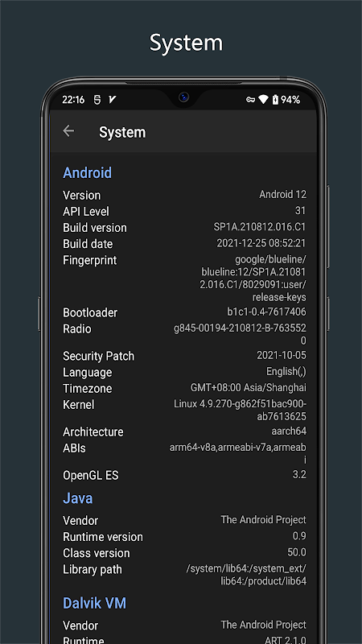Select the Runtime version label
The image size is (362, 644).
(x=103, y=537)
